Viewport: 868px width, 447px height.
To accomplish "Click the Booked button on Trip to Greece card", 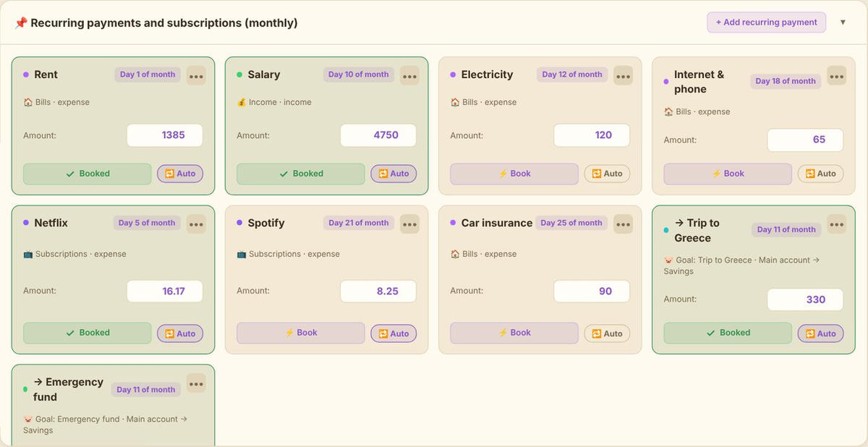I will point(728,333).
